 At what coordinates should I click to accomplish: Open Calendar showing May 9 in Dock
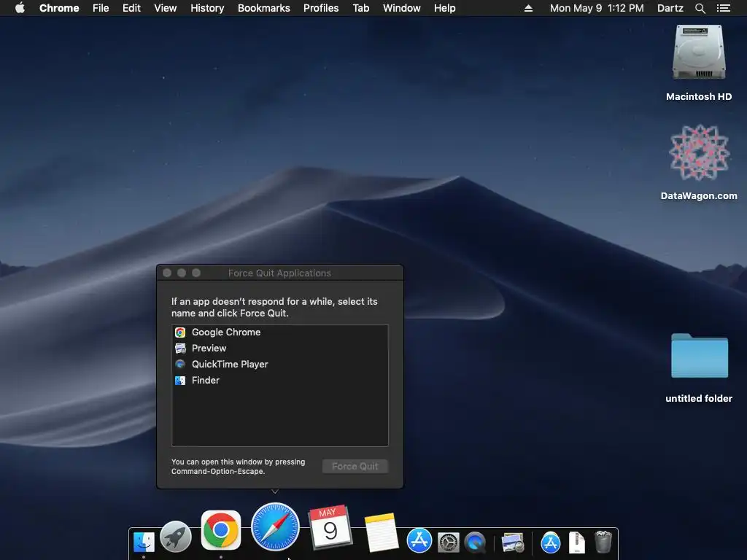[330, 527]
